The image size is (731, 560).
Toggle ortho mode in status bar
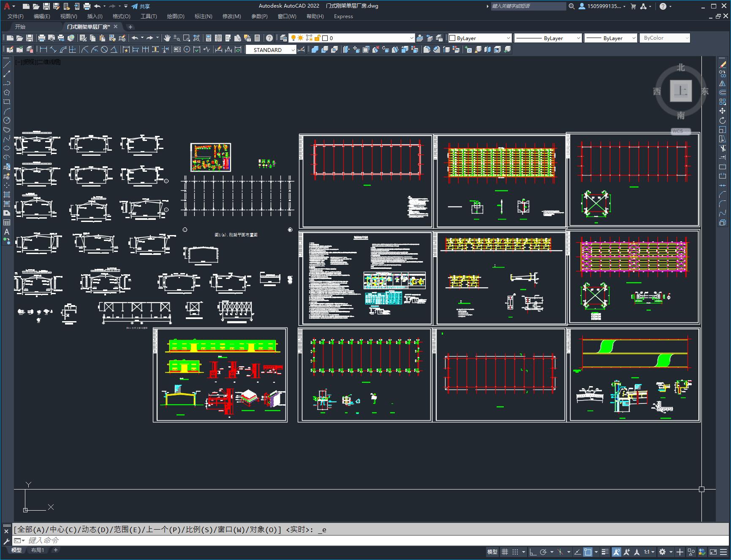[x=533, y=552]
